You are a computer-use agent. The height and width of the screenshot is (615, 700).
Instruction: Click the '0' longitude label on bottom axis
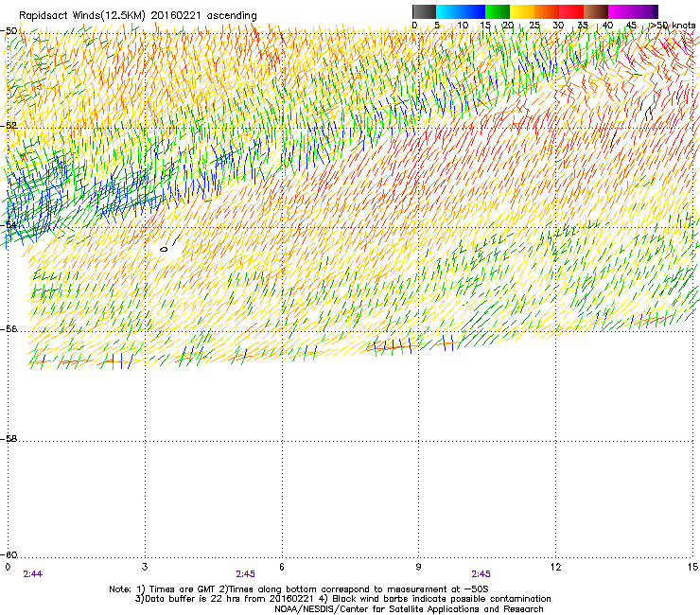(8, 567)
